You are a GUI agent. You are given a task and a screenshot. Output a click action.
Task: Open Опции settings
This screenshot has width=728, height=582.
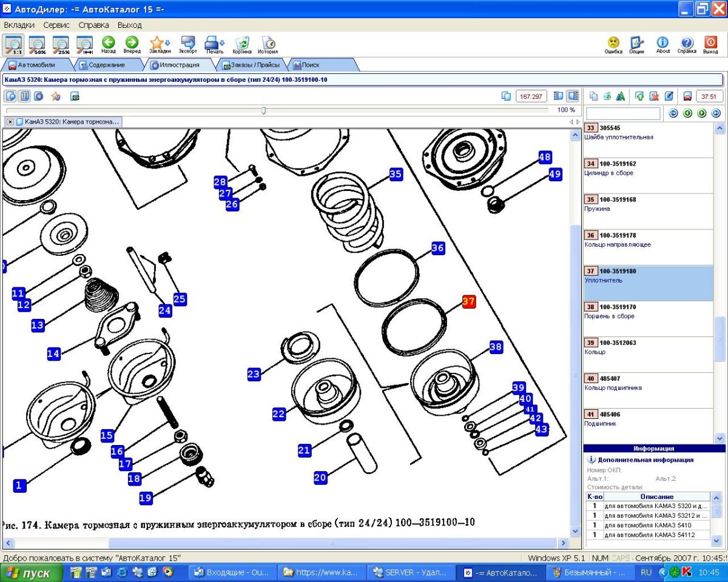636,44
